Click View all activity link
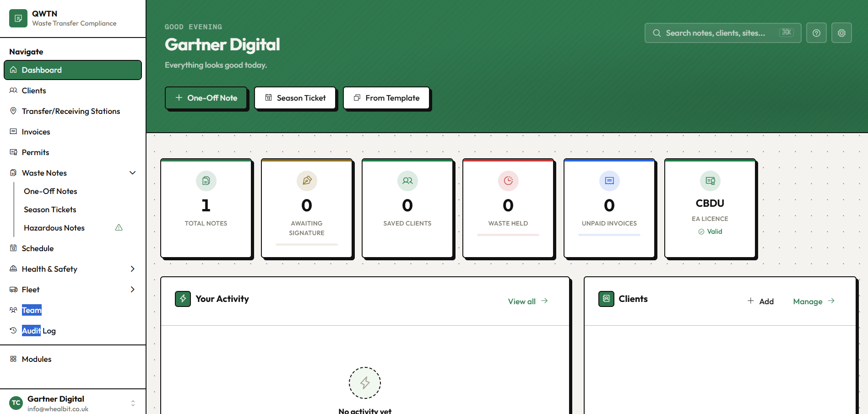The width and height of the screenshot is (868, 414). click(528, 301)
